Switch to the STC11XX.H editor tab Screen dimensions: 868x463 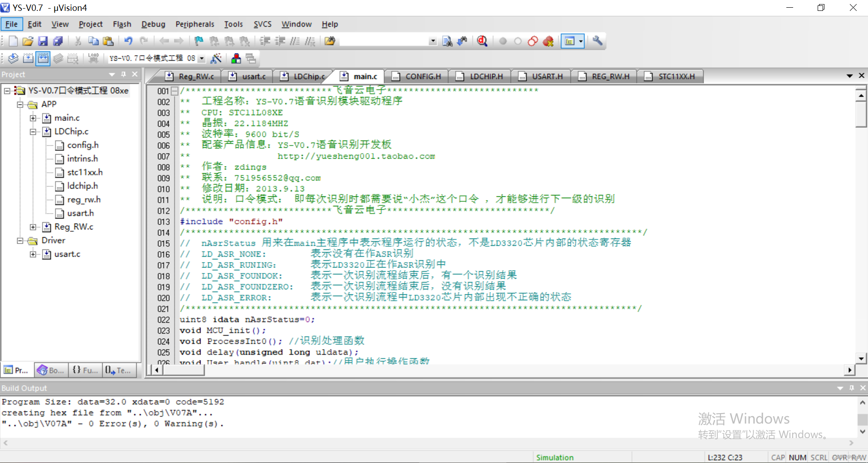(x=671, y=76)
